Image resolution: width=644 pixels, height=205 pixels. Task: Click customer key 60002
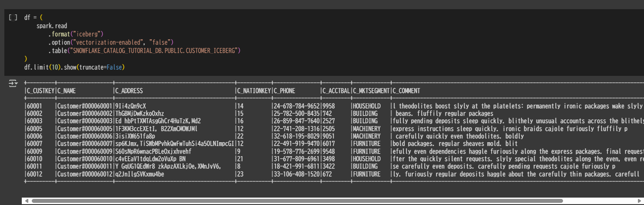coord(34,113)
